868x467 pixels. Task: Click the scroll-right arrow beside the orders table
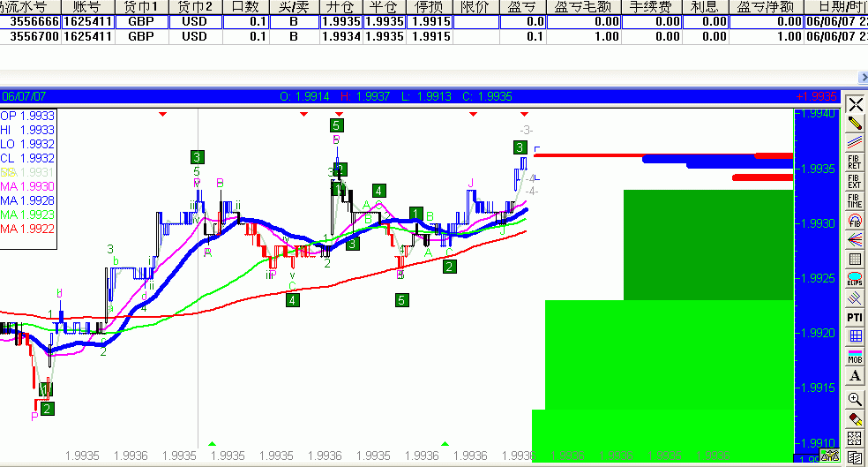coord(863,77)
